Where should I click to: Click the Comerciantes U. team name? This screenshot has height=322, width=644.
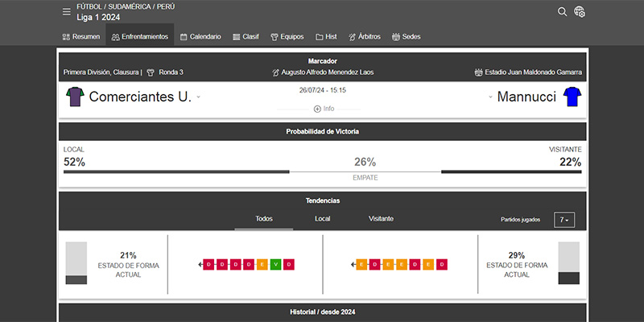(x=140, y=97)
